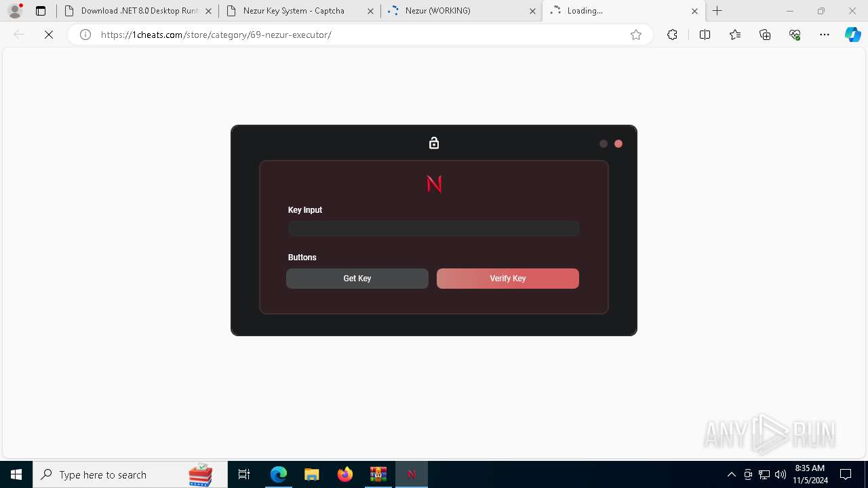
Task: Open Browser essentials heart icon
Action: pyautogui.click(x=795, y=35)
